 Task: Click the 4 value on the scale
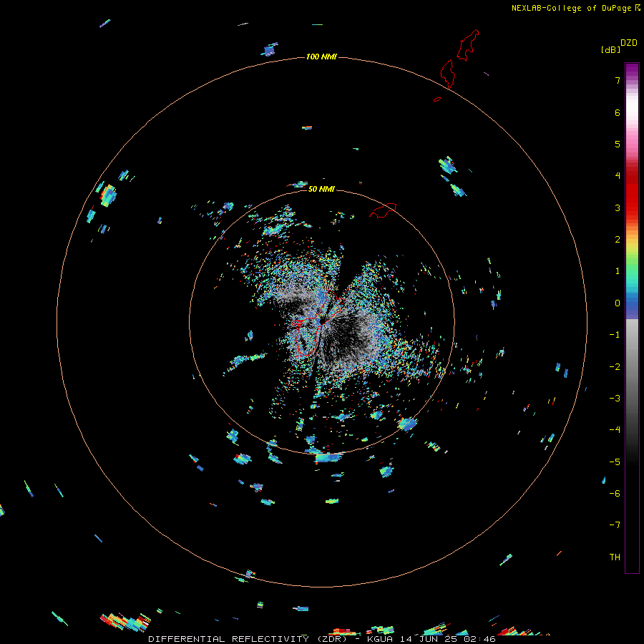coord(618,176)
